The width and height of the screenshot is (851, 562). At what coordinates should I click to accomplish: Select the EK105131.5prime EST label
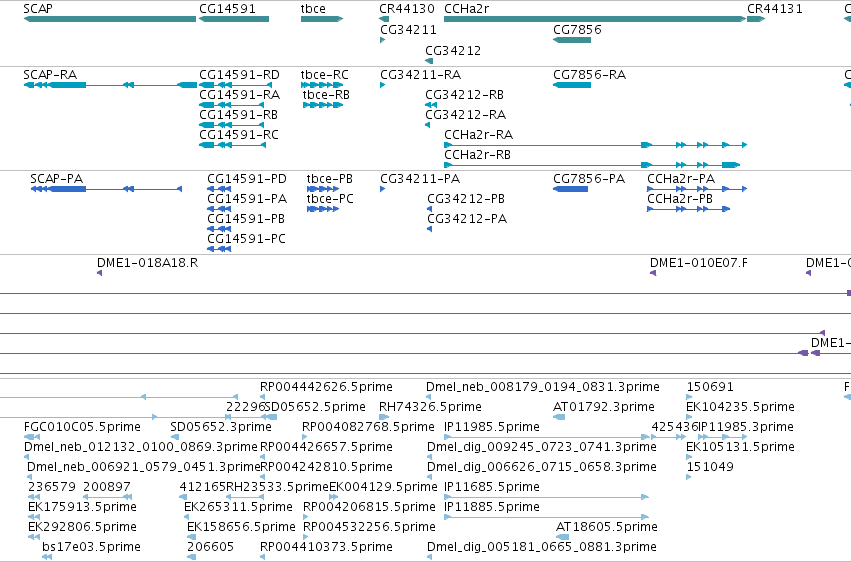(x=740, y=448)
